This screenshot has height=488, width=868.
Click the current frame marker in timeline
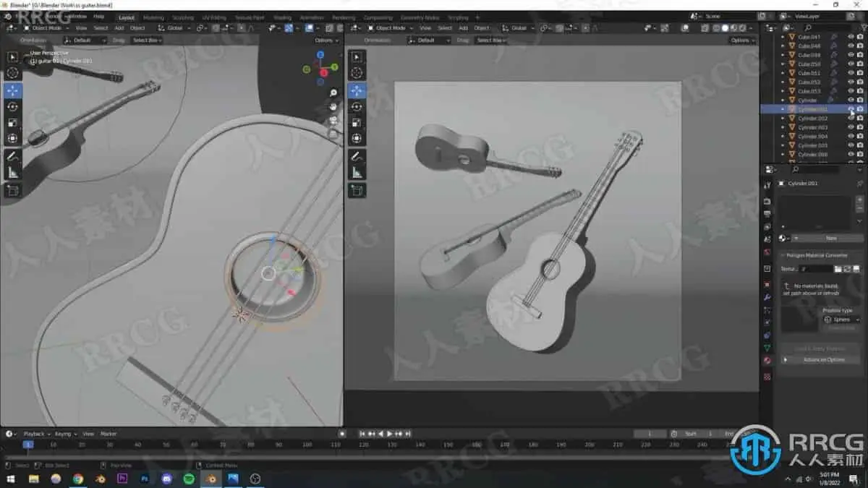pos(27,445)
